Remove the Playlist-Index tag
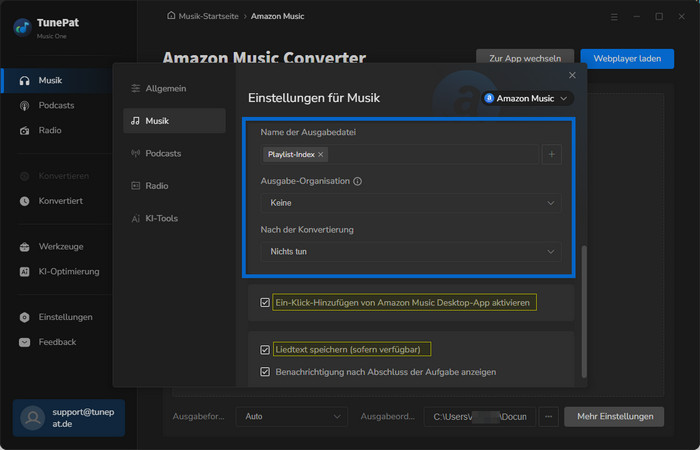The width and height of the screenshot is (700, 450). click(321, 154)
